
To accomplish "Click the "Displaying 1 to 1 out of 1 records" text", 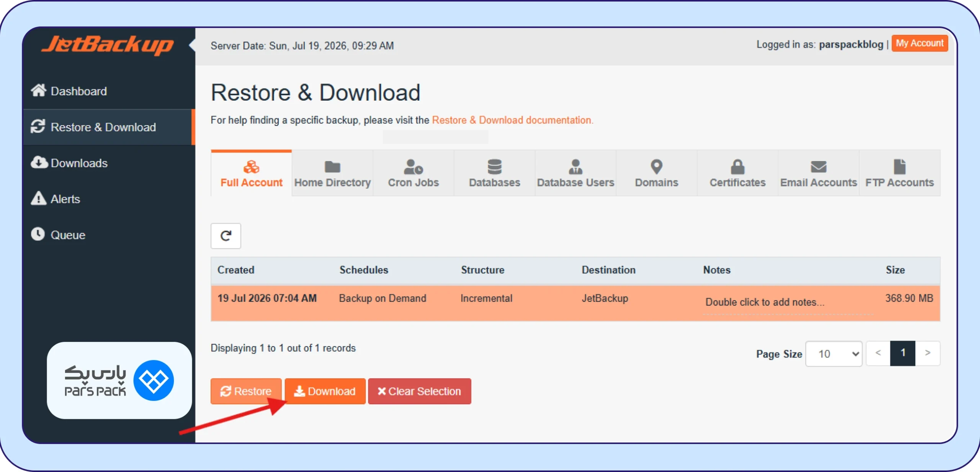I will coord(283,348).
